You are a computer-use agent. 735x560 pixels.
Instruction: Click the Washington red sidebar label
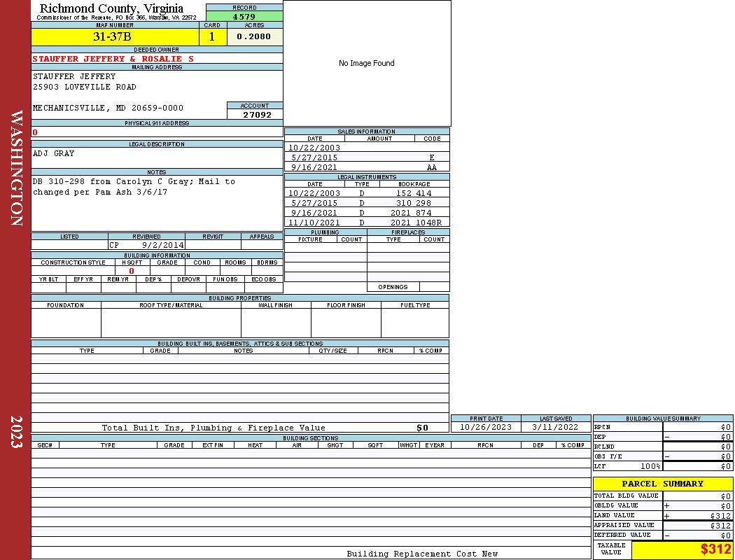[x=17, y=167]
